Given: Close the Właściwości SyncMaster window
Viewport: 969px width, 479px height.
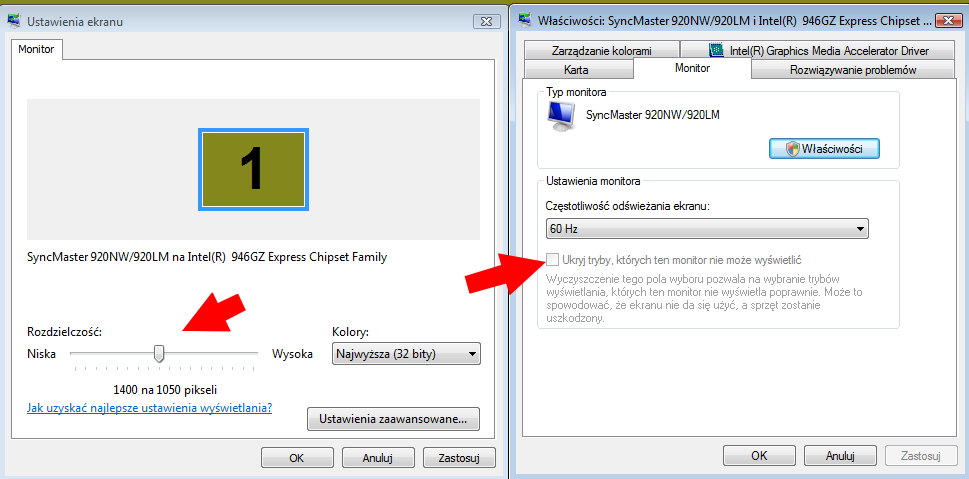Looking at the screenshot, I should (947, 21).
